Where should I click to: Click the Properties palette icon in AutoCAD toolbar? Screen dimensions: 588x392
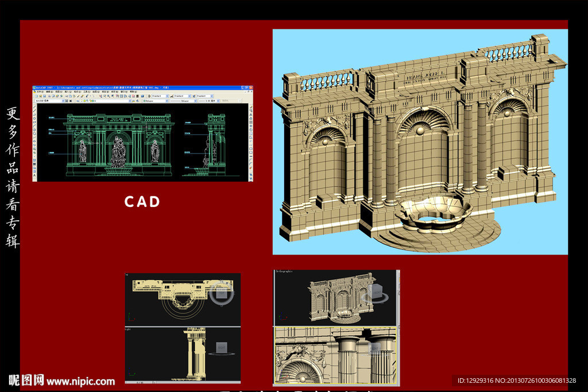[x=117, y=96]
